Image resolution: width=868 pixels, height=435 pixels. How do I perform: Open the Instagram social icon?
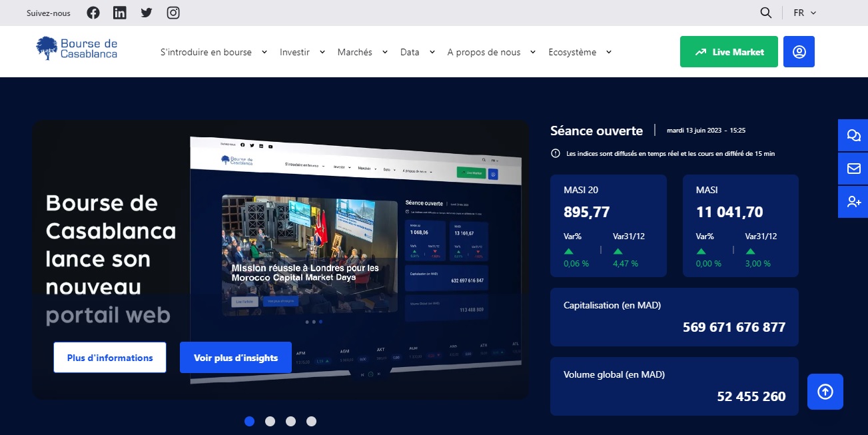tap(173, 13)
